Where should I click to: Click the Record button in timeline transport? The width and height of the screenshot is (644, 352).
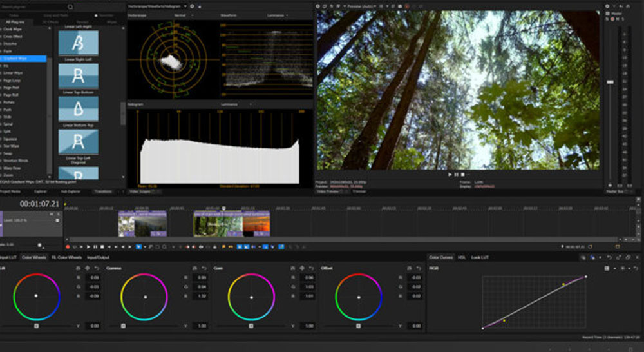tap(68, 247)
